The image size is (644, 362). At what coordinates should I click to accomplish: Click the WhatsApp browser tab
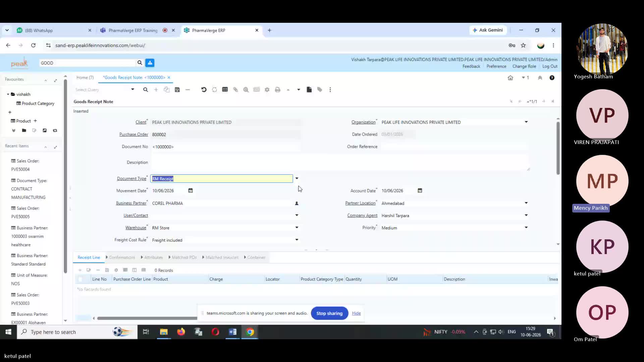(54, 30)
